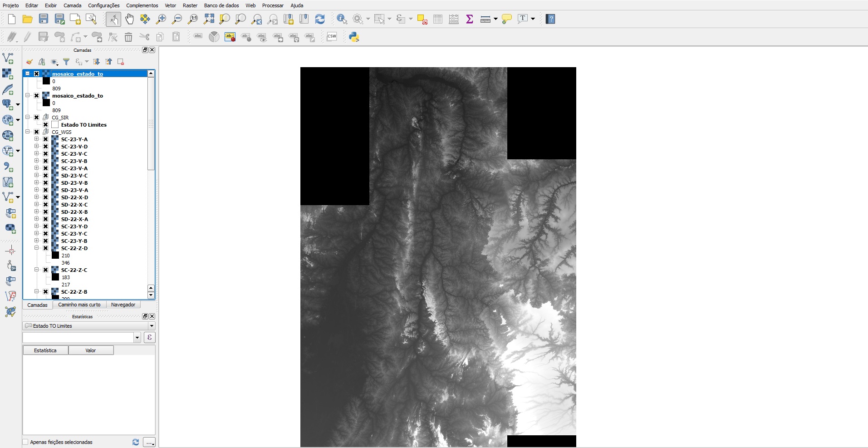This screenshot has width=868, height=448.
Task: Hide the SD-23-V-C layer
Action: [46, 175]
